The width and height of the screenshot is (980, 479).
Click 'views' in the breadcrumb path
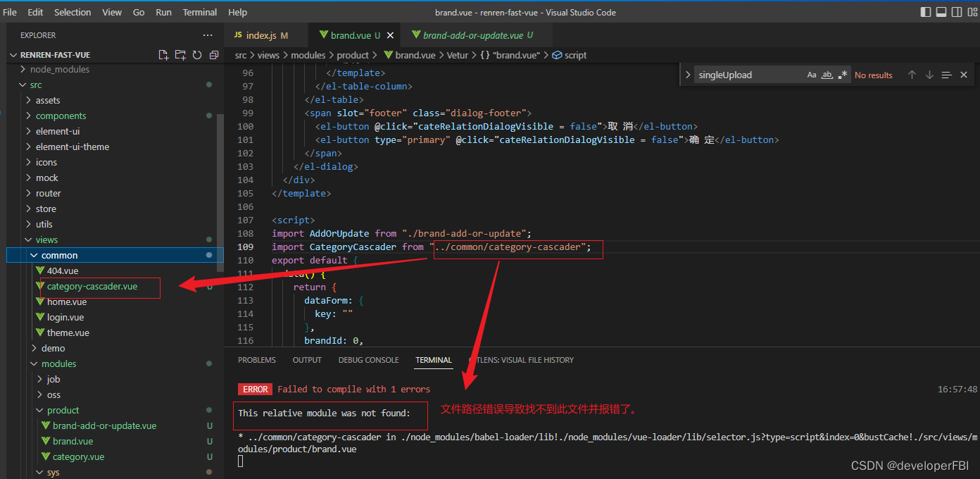268,55
